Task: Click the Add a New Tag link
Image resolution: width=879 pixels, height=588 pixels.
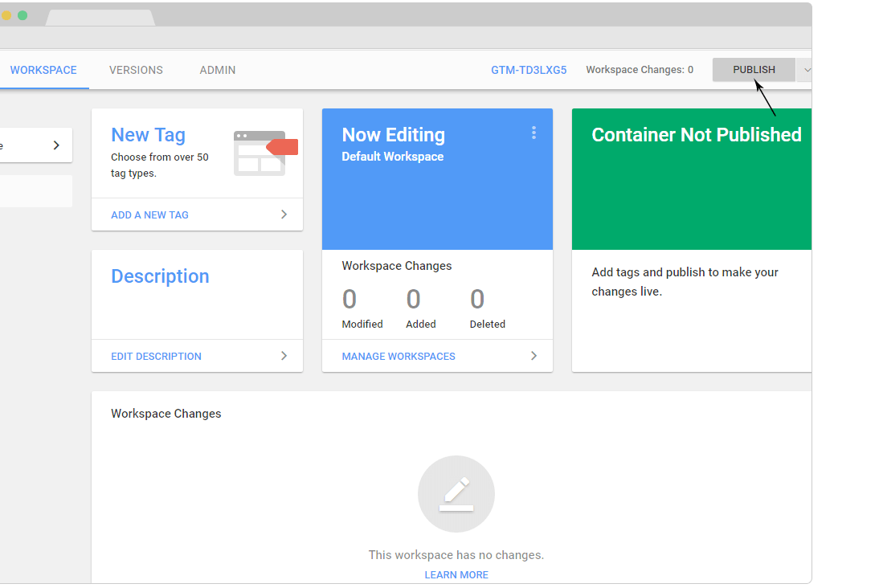Action: 150,214
